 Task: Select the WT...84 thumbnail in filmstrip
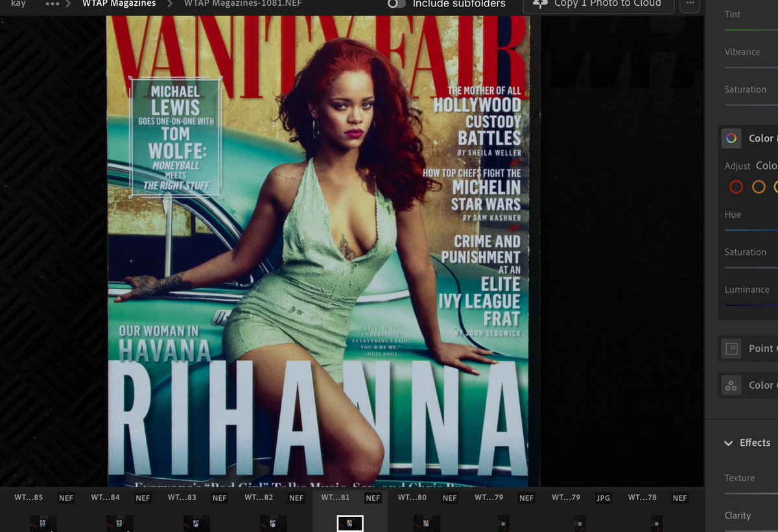tap(119, 524)
